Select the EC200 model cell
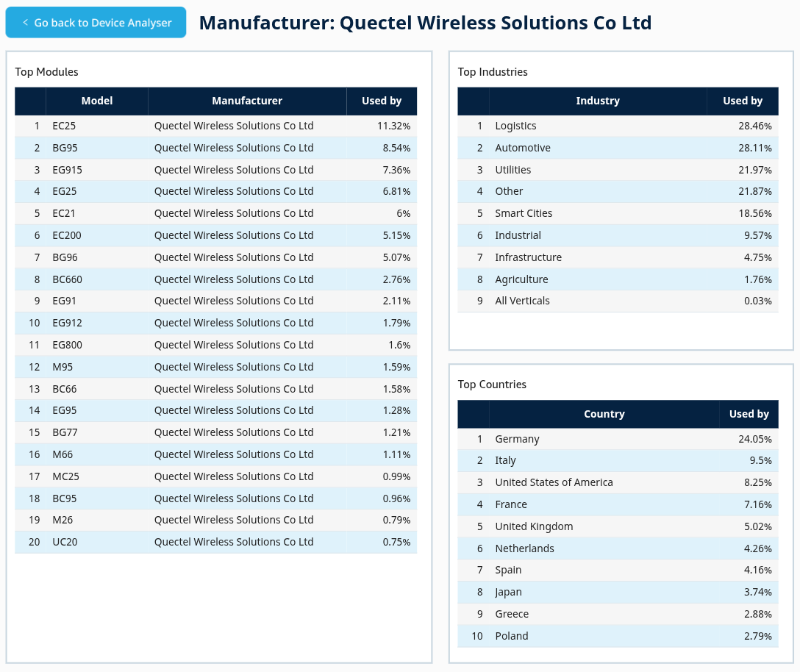This screenshot has width=800, height=672. [x=97, y=235]
